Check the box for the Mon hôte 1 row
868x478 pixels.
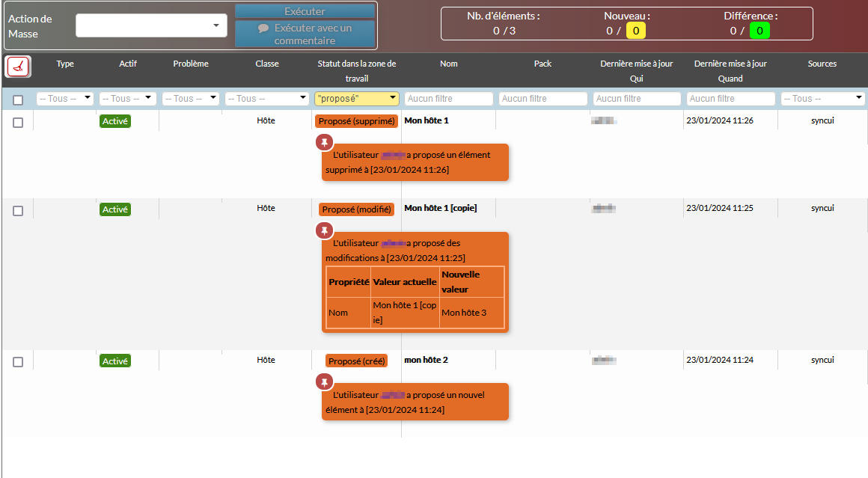tap(18, 123)
